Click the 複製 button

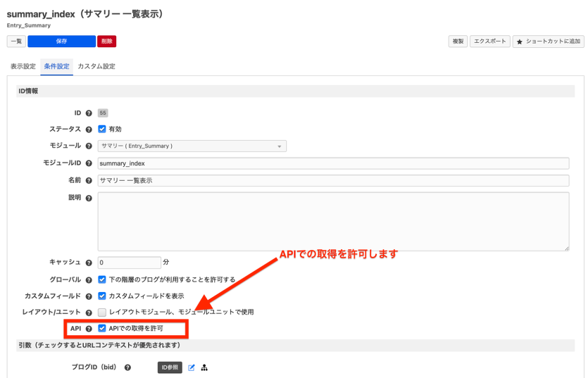(458, 42)
